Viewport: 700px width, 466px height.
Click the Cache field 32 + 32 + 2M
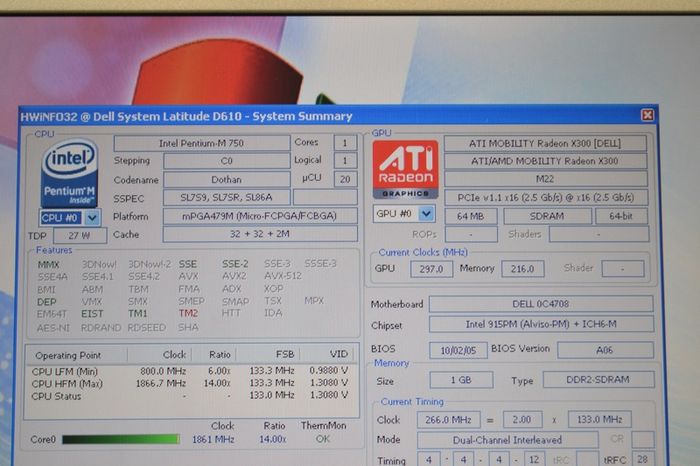[x=260, y=234]
